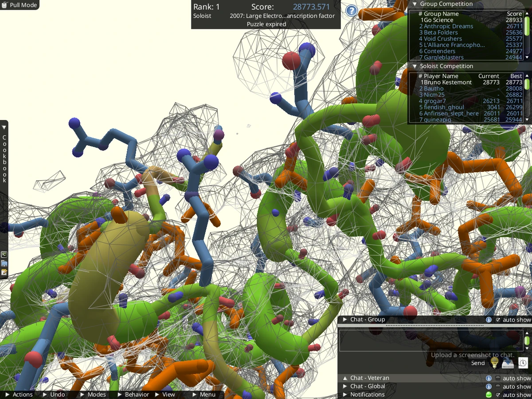Click the Pull Mode label

click(23, 5)
